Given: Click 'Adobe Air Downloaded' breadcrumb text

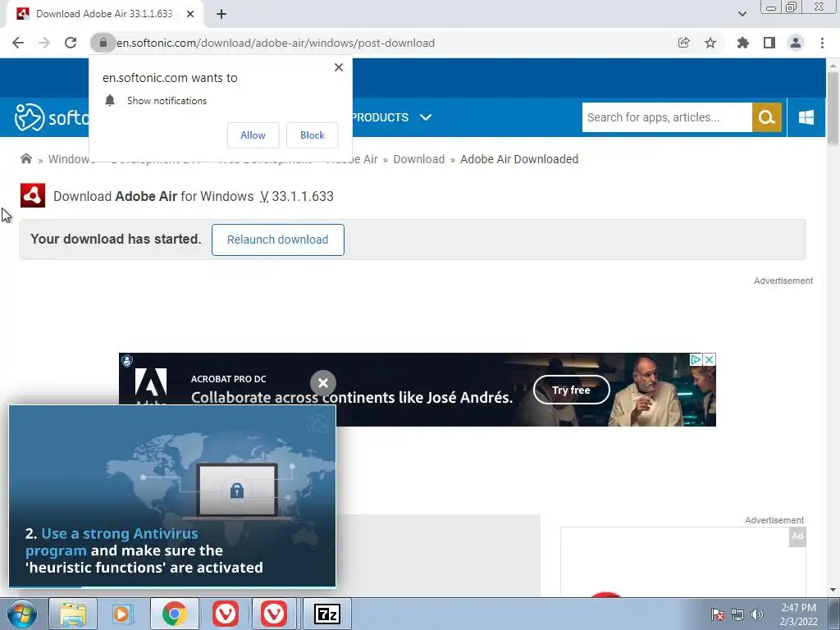Looking at the screenshot, I should click(x=519, y=159).
